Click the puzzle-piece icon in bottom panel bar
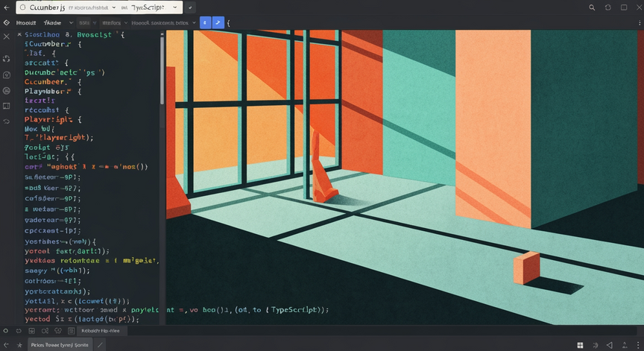Viewport: 644px width, 351px height. click(58, 330)
